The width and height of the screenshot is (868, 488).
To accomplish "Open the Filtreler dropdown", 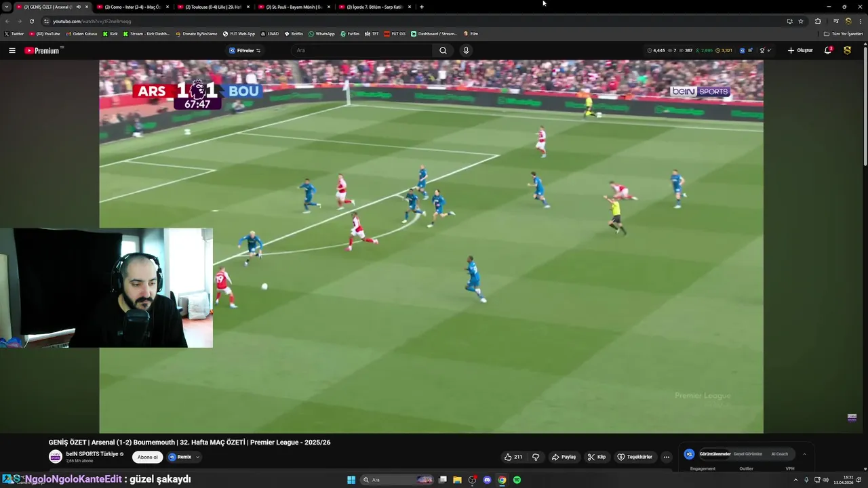I will [x=245, y=50].
